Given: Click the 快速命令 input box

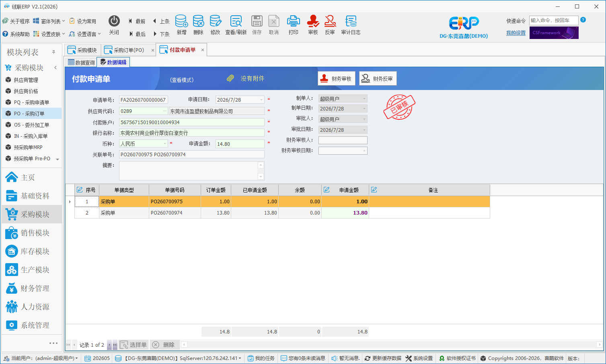Looking at the screenshot, I should (x=554, y=20).
